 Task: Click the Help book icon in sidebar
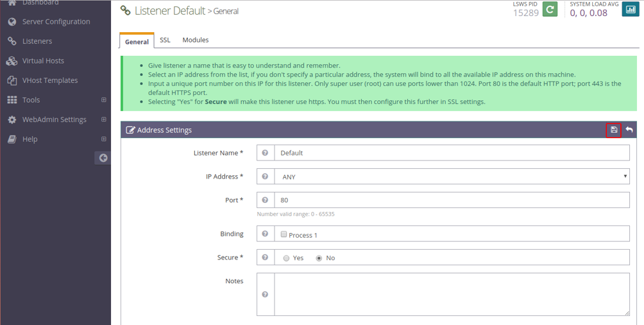click(x=12, y=139)
